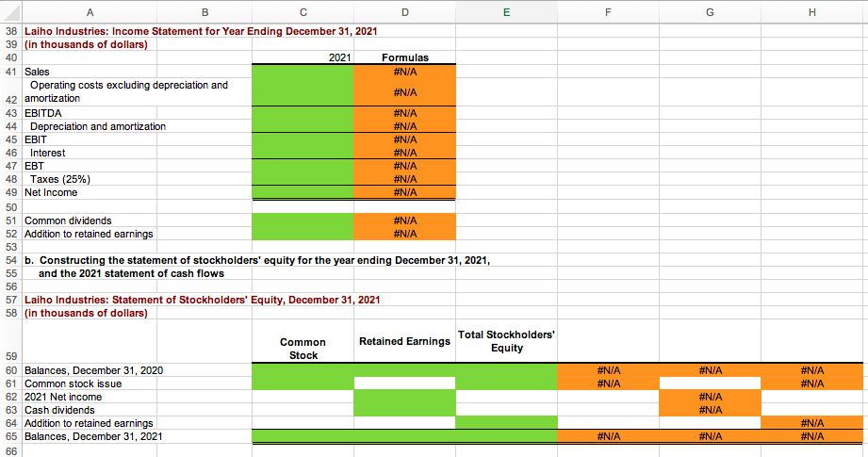Click 'Common stock issue' label
This screenshot has height=457, width=868.
pos(73,384)
